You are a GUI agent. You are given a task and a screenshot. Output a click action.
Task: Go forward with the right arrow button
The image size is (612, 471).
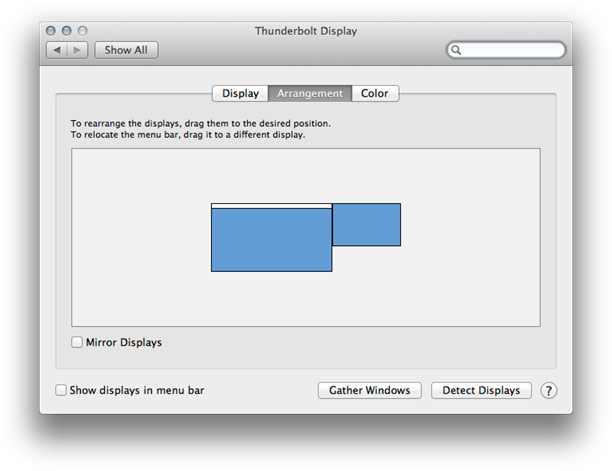(77, 50)
